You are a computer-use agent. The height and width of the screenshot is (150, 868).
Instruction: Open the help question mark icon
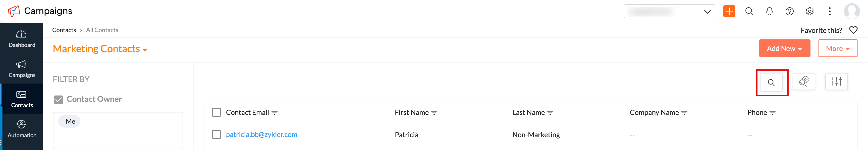tap(789, 12)
